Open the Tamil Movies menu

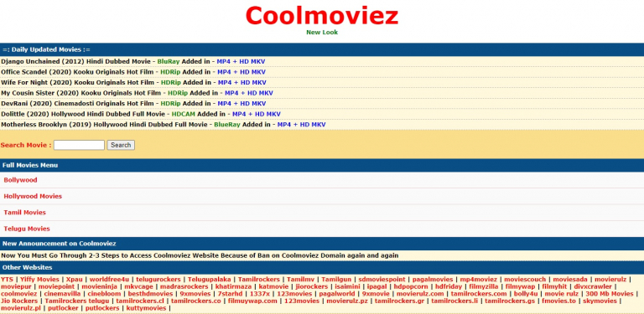click(24, 213)
